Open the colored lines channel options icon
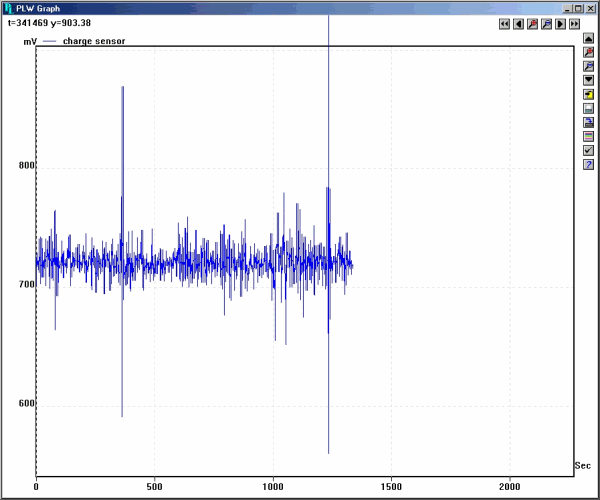 click(x=589, y=136)
